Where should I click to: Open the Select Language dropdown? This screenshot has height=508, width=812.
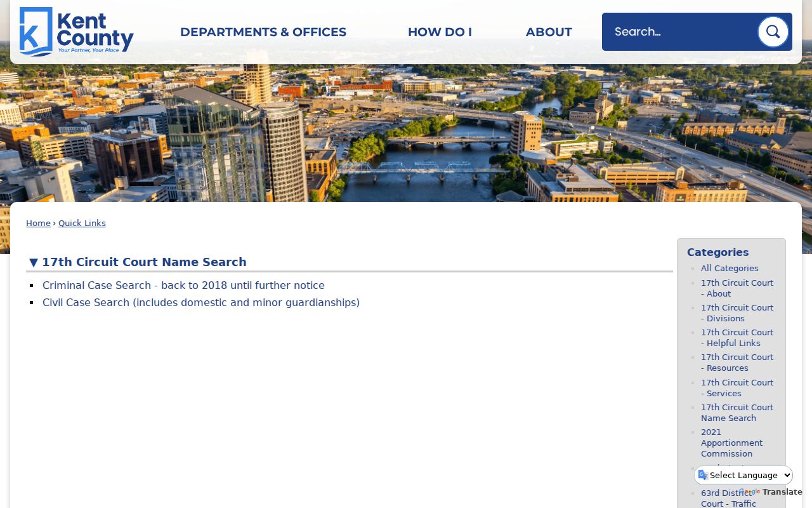pyautogui.click(x=743, y=475)
